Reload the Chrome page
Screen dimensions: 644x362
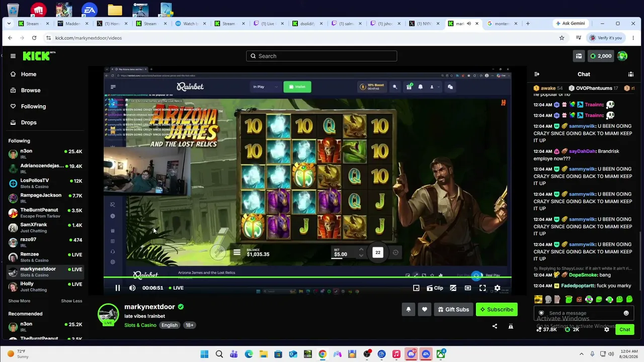click(34, 38)
